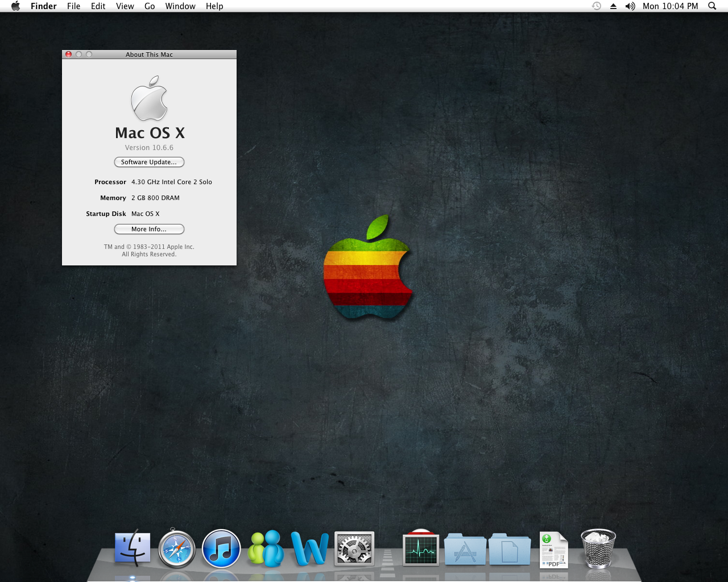Open the Documents folder stack
Image resolution: width=728 pixels, height=582 pixels.
click(510, 549)
